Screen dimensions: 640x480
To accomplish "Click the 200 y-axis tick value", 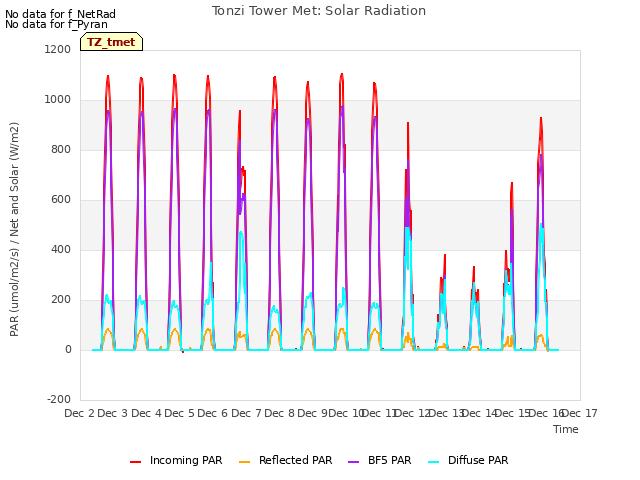I will (61, 300).
